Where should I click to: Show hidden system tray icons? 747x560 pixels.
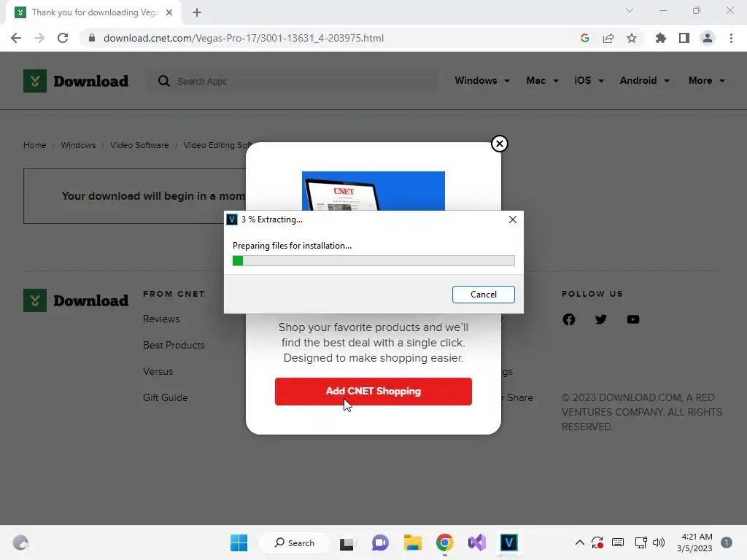(580, 542)
